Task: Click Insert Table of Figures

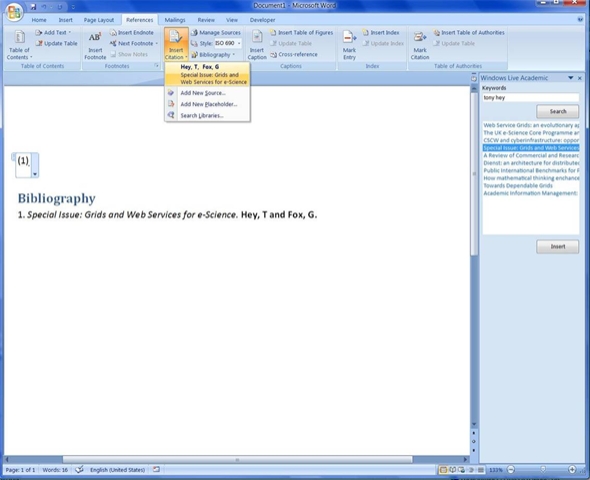Action: click(302, 32)
